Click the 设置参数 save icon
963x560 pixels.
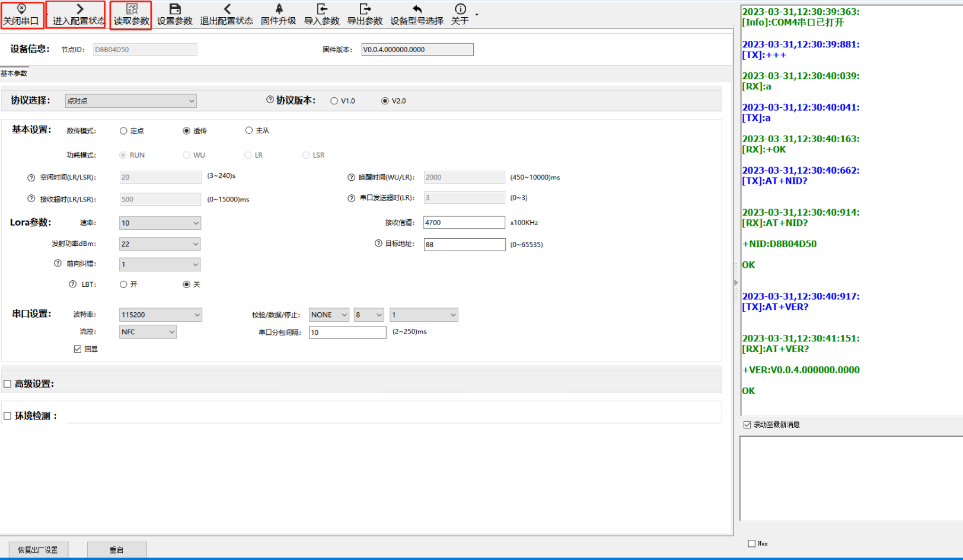[175, 9]
